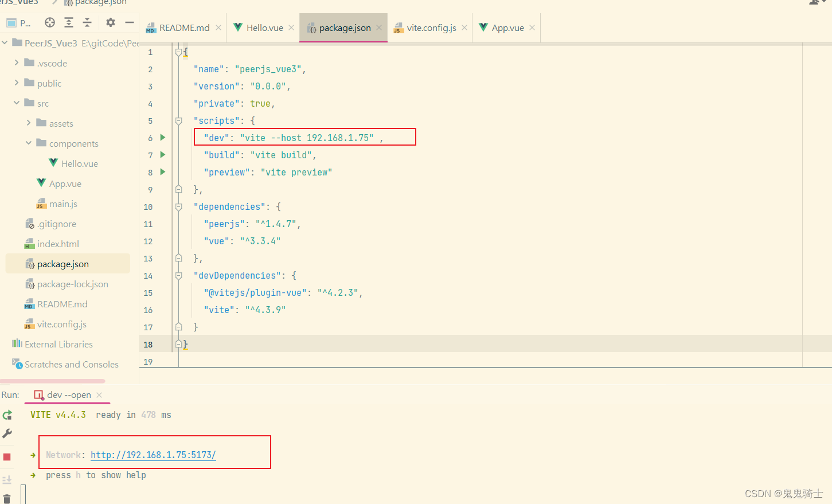This screenshot has width=832, height=504.
Task: Open the http://192.168.1.75:5173/ link
Action: click(x=153, y=455)
